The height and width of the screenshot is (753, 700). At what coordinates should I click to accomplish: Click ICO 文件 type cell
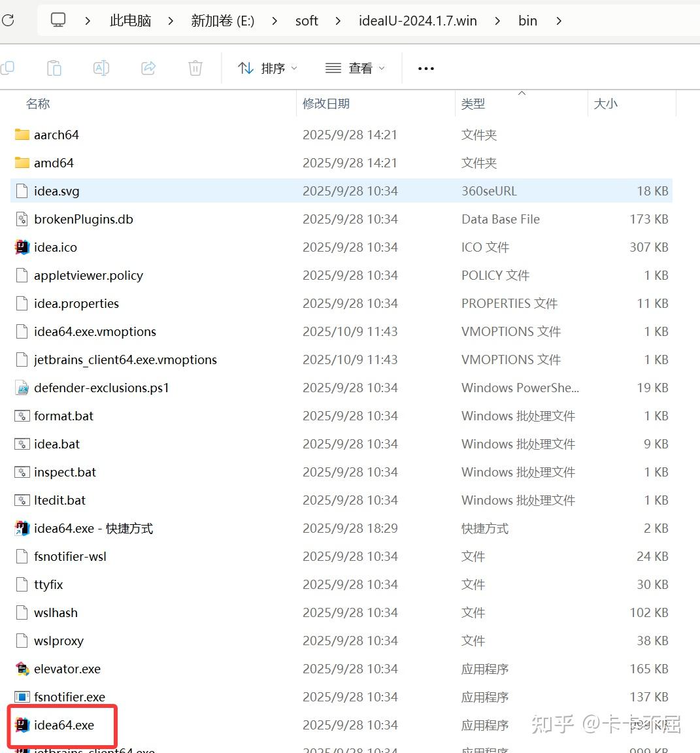(485, 247)
